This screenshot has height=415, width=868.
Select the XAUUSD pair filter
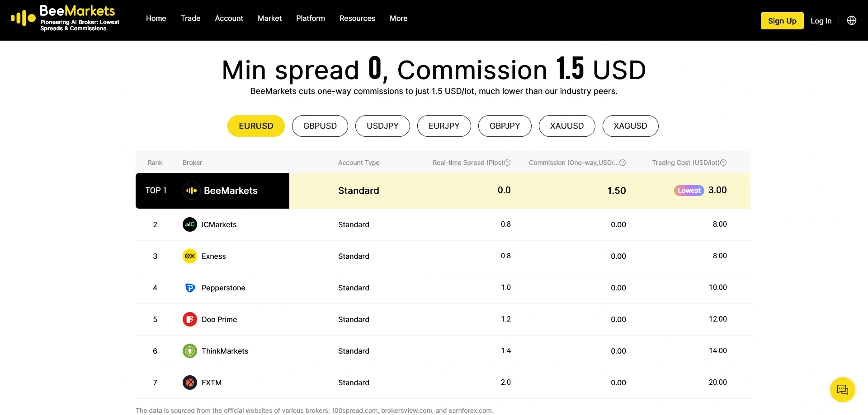click(566, 126)
